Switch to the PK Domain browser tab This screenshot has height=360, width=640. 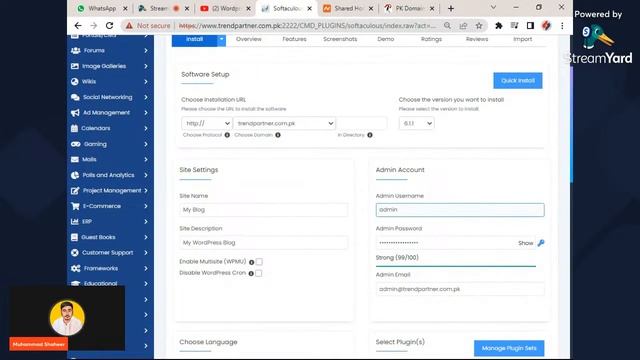point(409,8)
